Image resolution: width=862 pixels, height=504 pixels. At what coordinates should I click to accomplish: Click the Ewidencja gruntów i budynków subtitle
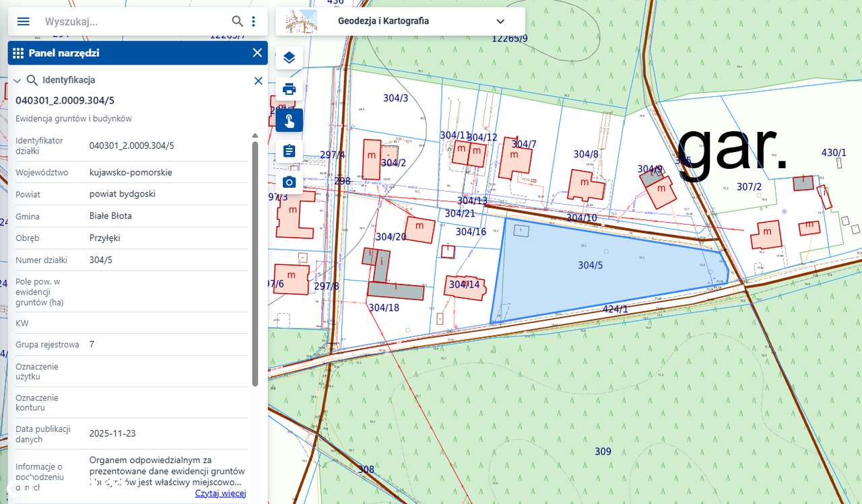(x=73, y=118)
